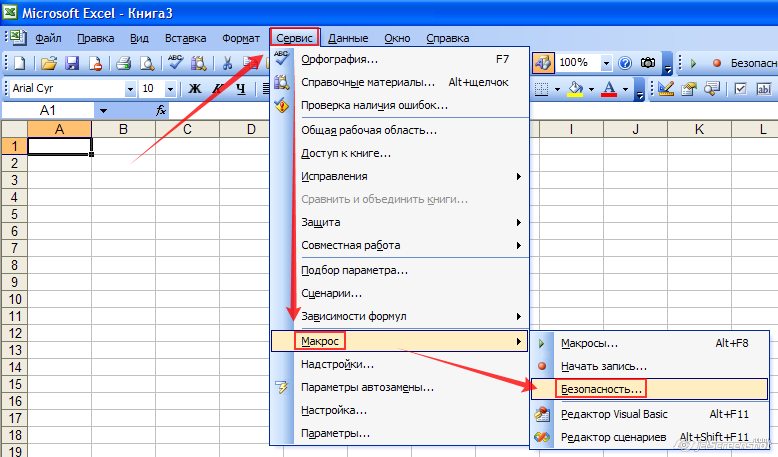Click the Open folder icon
The image size is (778, 457).
(x=48, y=63)
